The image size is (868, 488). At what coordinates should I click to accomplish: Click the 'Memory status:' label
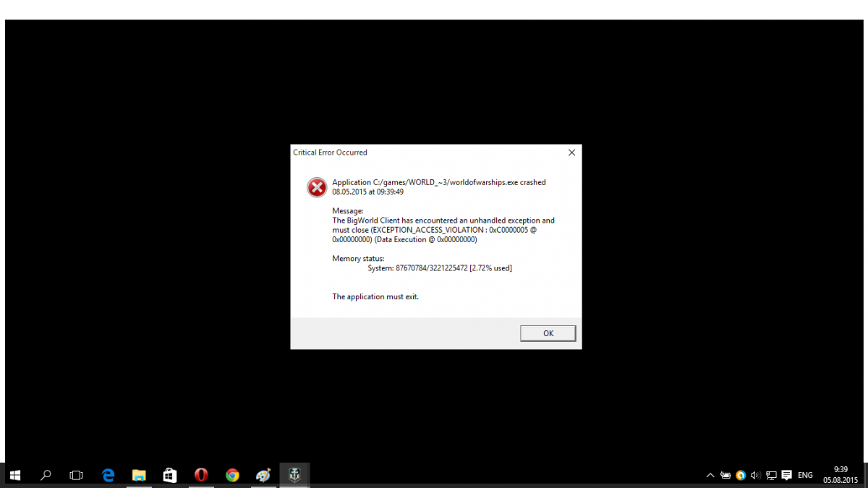point(358,259)
